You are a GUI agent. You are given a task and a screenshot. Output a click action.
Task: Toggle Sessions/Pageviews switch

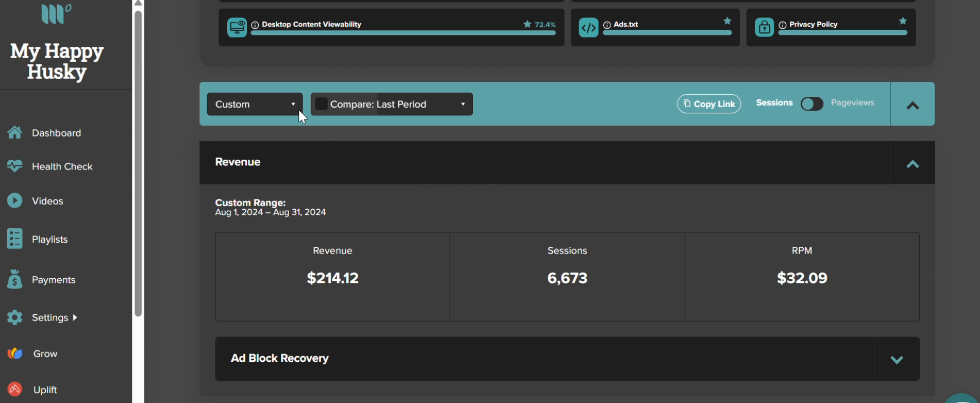coord(812,104)
